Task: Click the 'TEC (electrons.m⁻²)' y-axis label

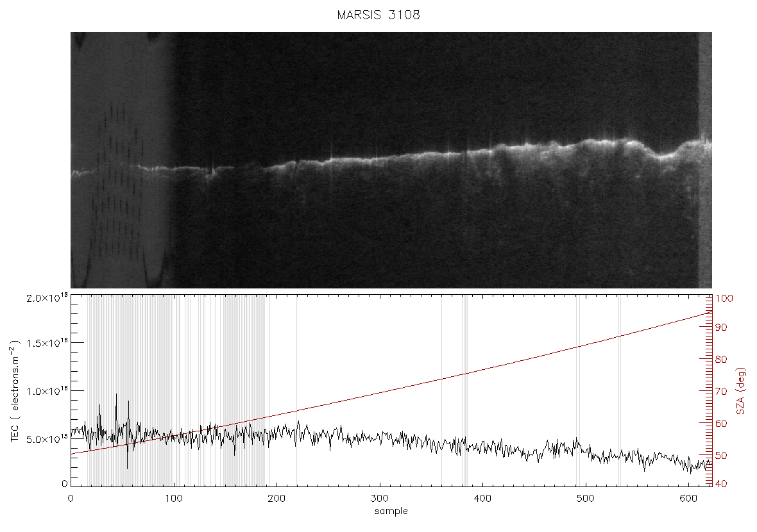Action: [15, 391]
